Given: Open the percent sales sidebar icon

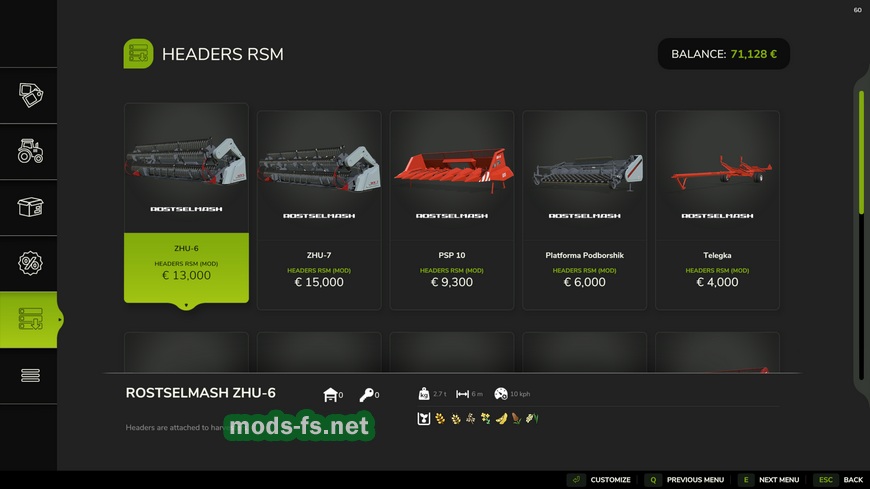Looking at the screenshot, I should 31,263.
